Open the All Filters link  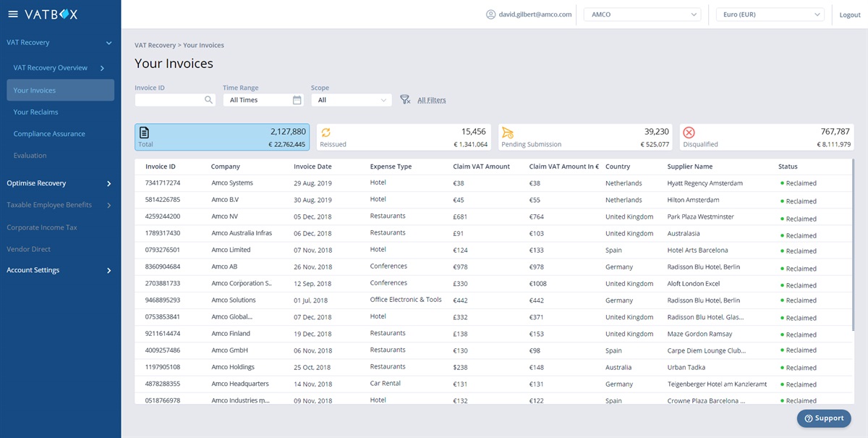(x=432, y=100)
